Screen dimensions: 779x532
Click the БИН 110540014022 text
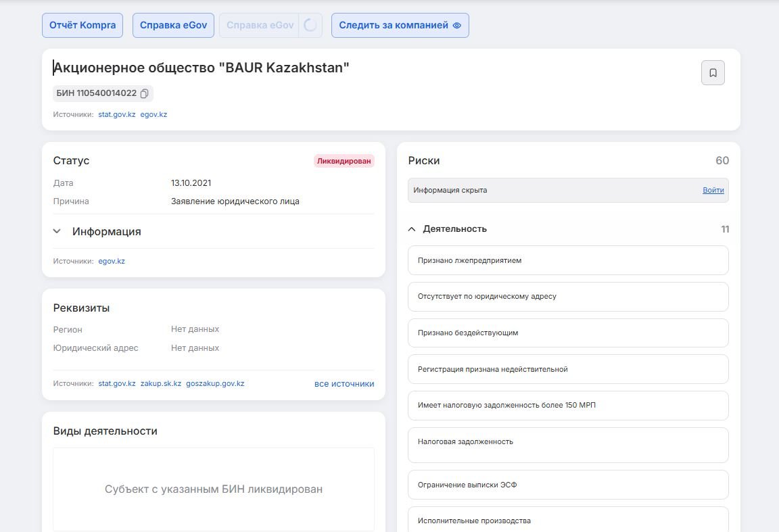[97, 93]
